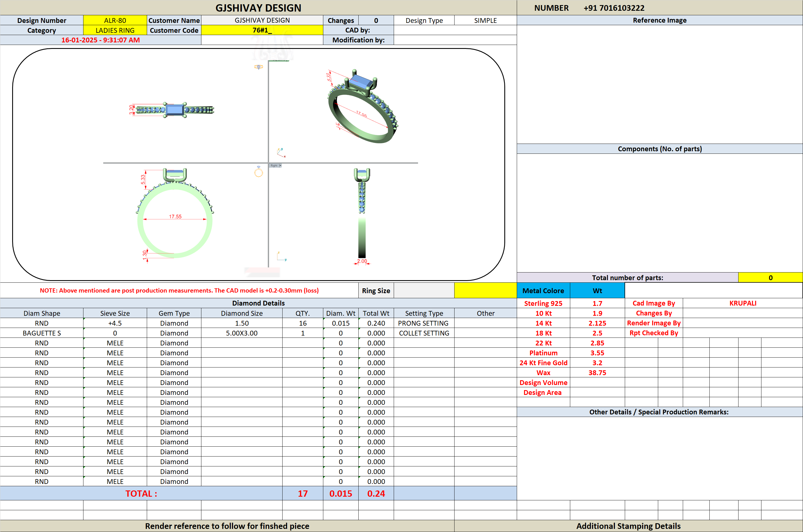Click the GJSHIVAY DESIGN customer name cell

click(262, 20)
